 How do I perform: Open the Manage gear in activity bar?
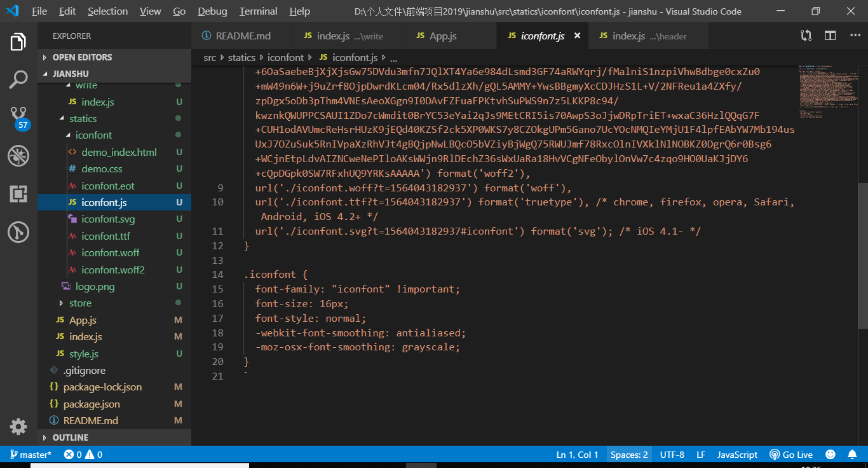pyautogui.click(x=18, y=427)
